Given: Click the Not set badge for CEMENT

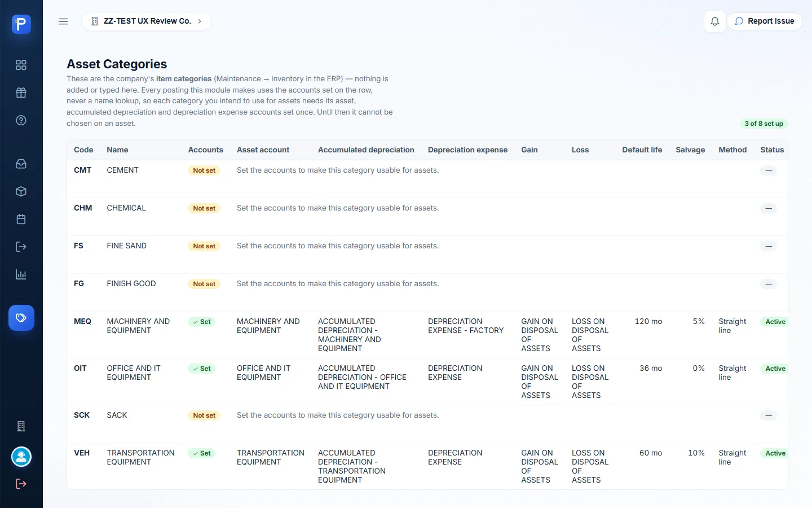Looking at the screenshot, I should coord(204,170).
